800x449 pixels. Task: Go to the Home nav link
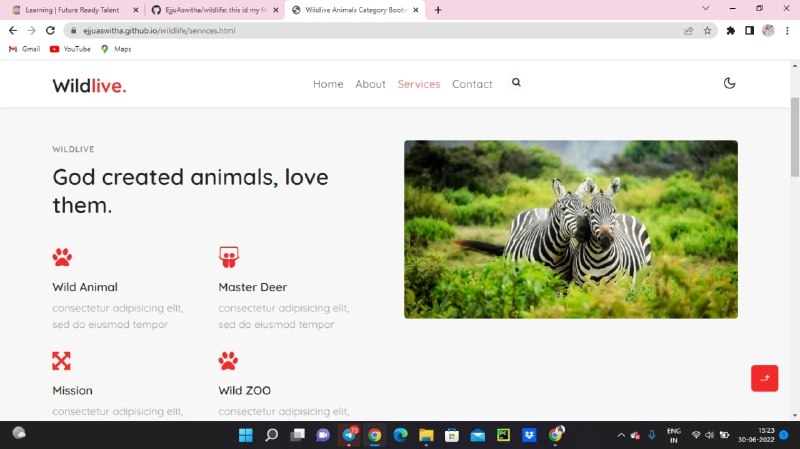click(x=328, y=84)
